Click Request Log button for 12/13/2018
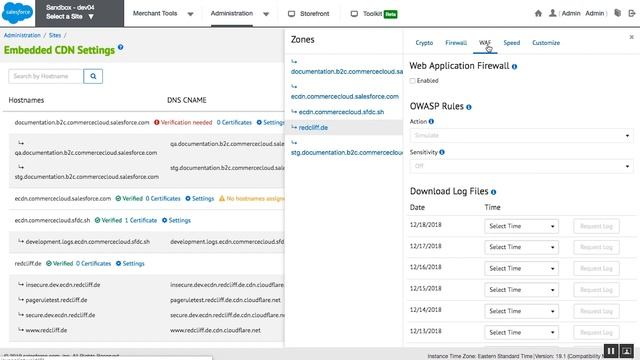This screenshot has width=640, height=360. (596, 332)
